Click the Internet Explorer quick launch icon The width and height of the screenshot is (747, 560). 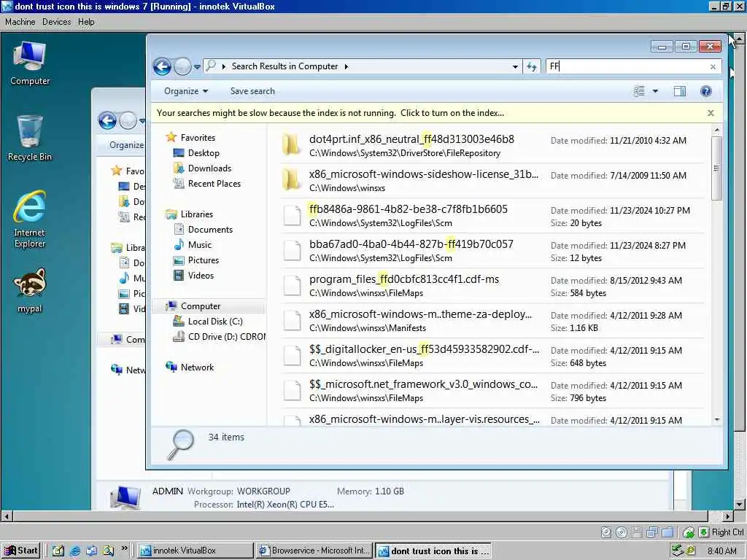click(75, 551)
